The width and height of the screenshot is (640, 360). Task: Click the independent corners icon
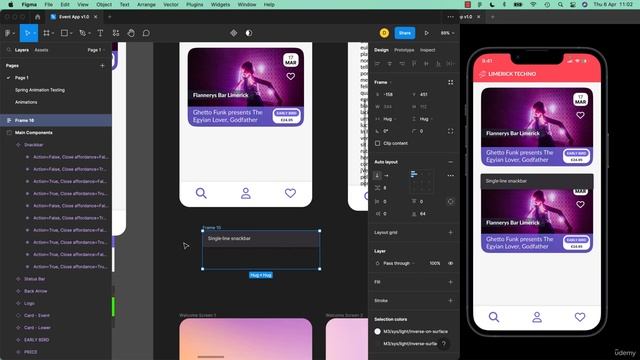pos(451,131)
